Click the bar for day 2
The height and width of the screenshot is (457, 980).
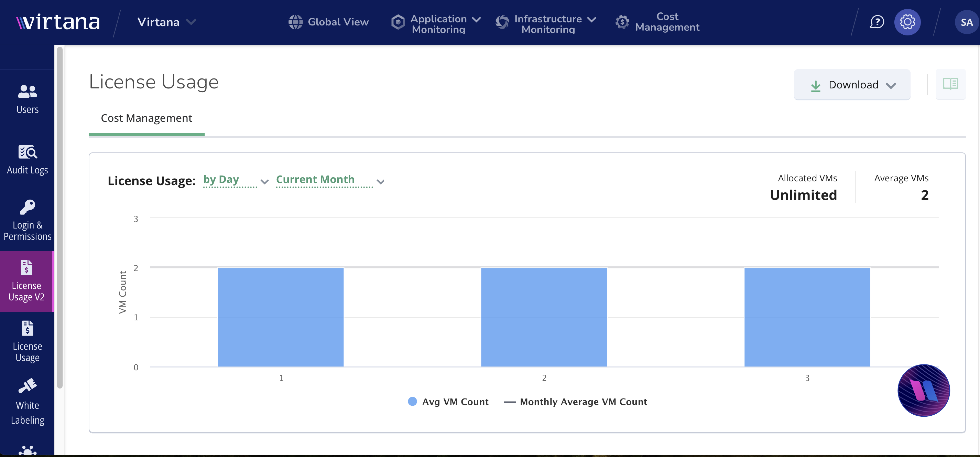(x=544, y=317)
